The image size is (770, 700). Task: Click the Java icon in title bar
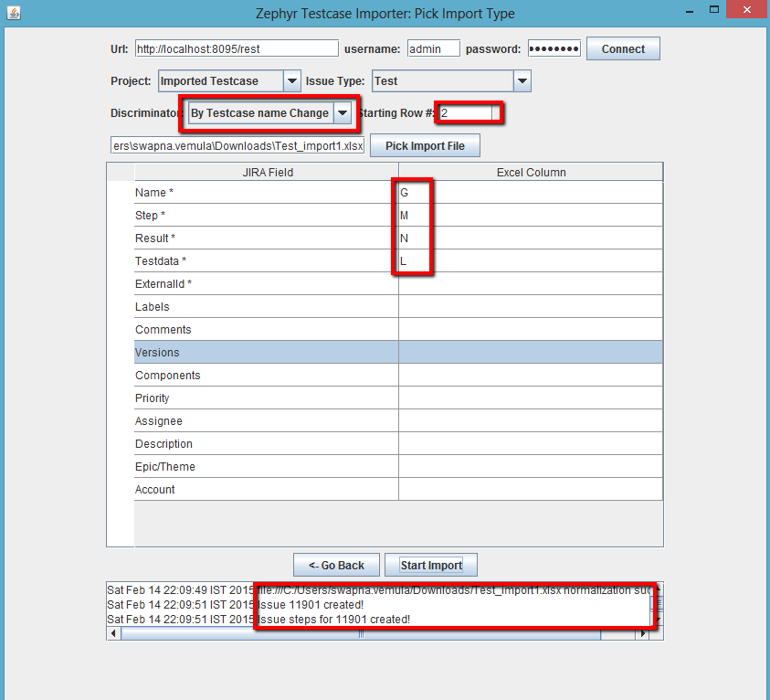[14, 12]
